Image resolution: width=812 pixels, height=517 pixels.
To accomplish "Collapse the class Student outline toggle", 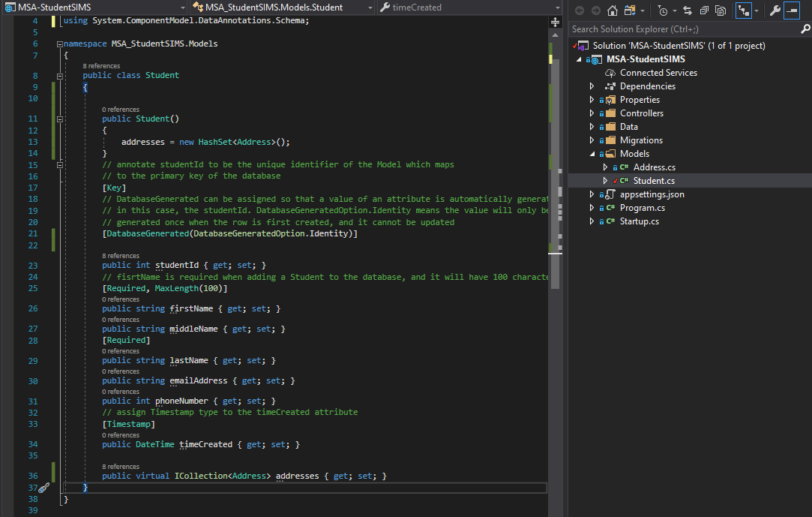I will click(x=59, y=76).
